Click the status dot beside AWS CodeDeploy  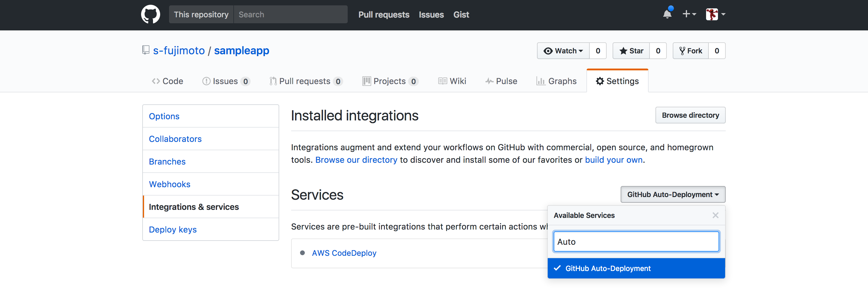click(x=302, y=253)
